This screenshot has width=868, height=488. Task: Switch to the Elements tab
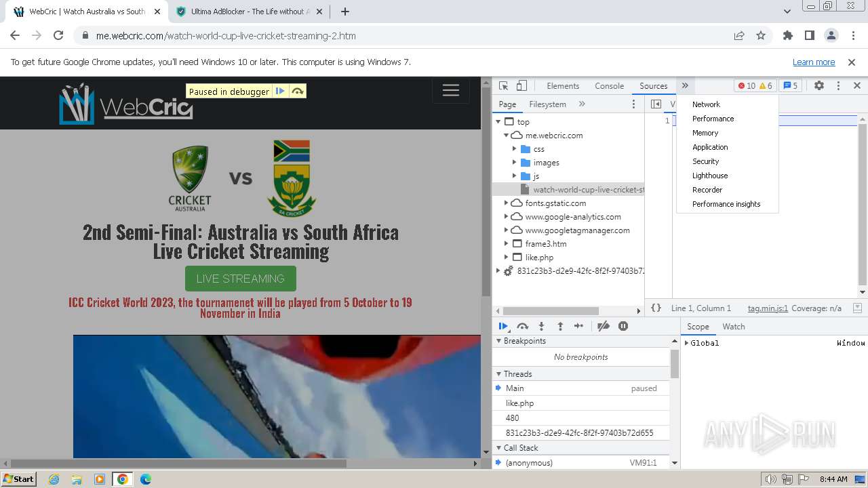[563, 86]
